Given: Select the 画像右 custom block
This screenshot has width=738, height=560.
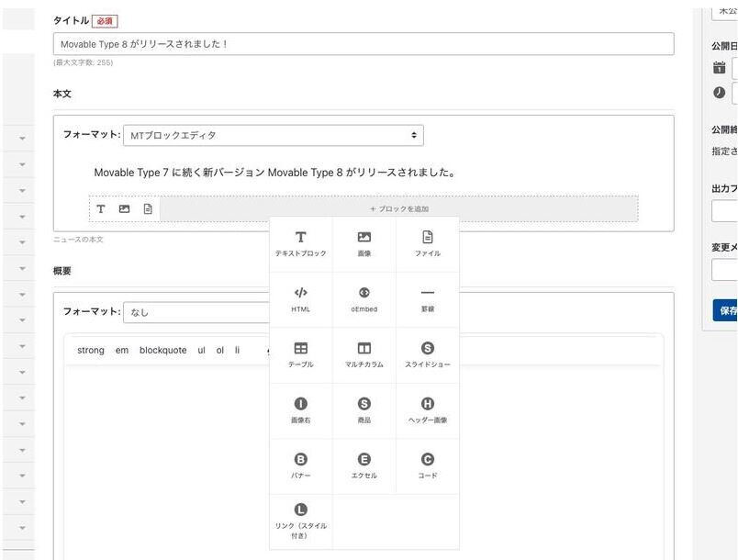Looking at the screenshot, I should tap(301, 411).
